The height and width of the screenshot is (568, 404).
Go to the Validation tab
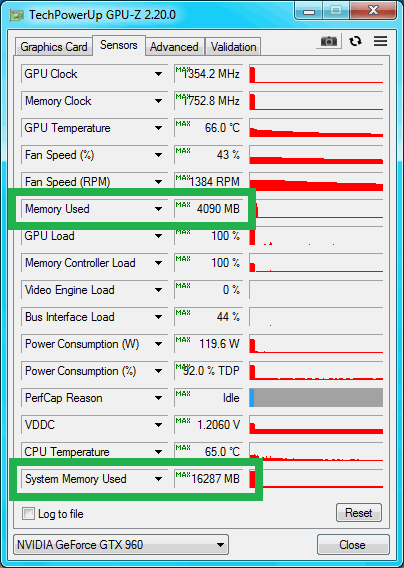tap(233, 47)
